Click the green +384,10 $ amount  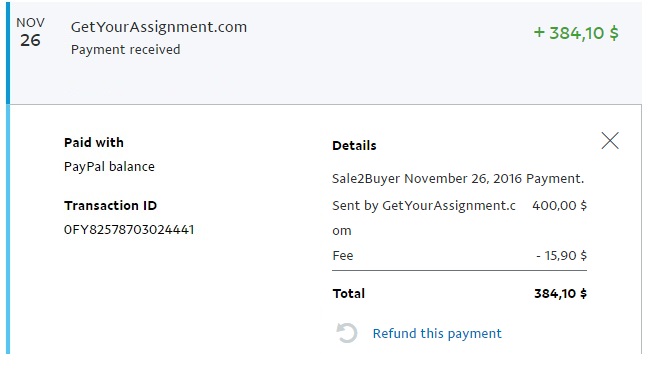576,33
